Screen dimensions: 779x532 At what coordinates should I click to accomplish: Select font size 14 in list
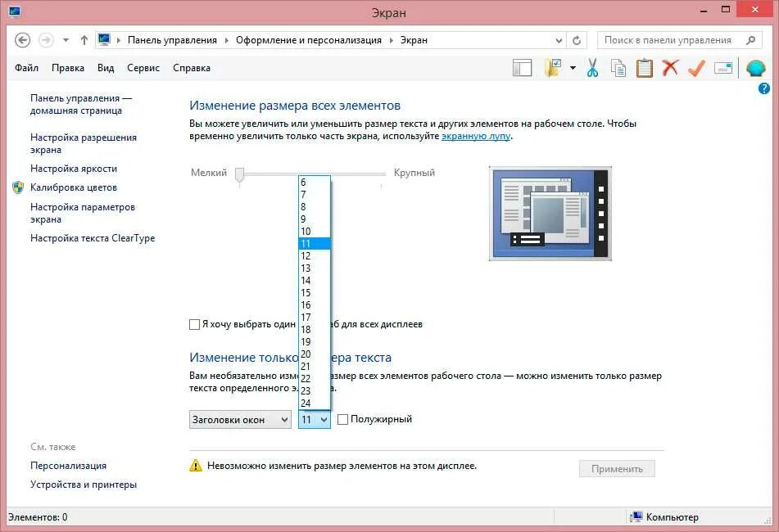pos(315,281)
